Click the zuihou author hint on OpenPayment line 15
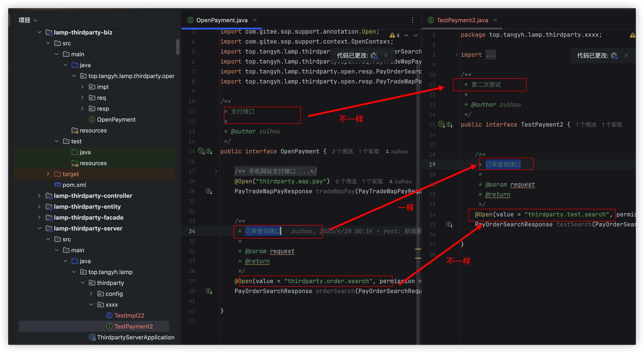This screenshot has width=644, height=353. point(397,151)
